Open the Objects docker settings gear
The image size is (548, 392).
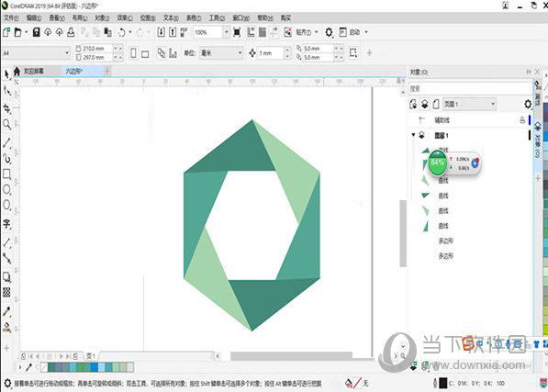pyautogui.click(x=528, y=104)
